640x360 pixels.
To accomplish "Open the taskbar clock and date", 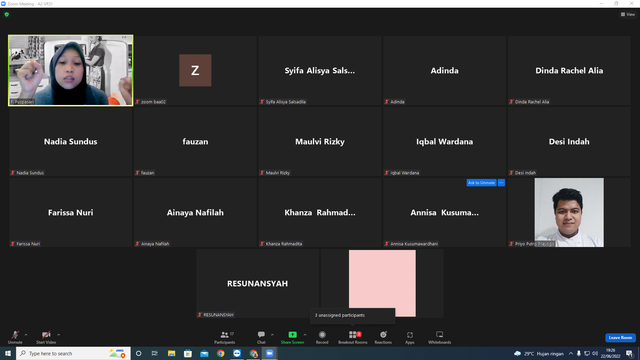I will point(611,353).
